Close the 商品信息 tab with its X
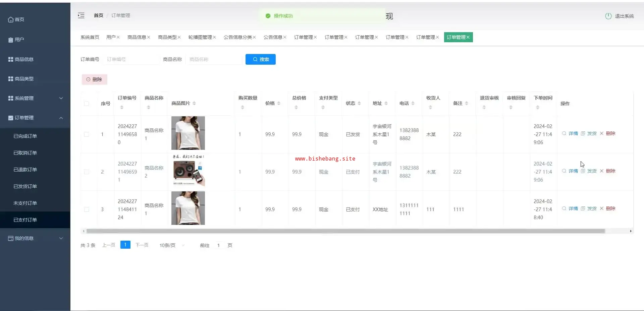Image resolution: width=644 pixels, height=311 pixels. point(149,37)
